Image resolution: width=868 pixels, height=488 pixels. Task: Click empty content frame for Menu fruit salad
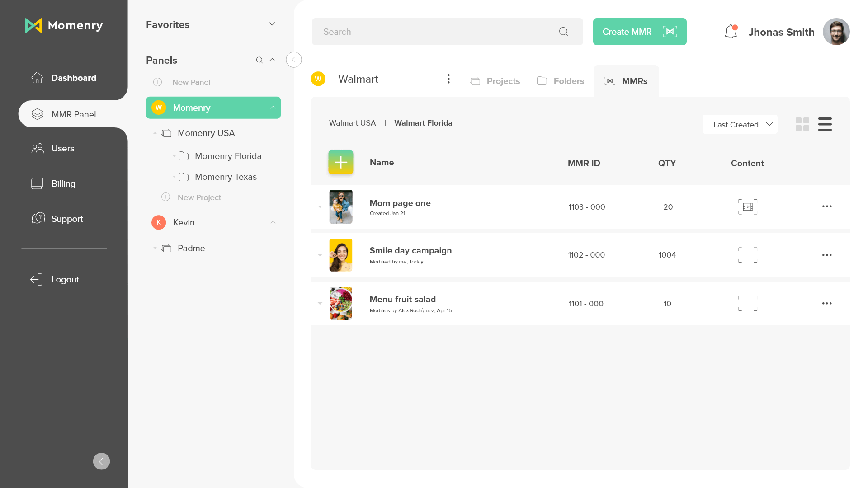pos(748,304)
